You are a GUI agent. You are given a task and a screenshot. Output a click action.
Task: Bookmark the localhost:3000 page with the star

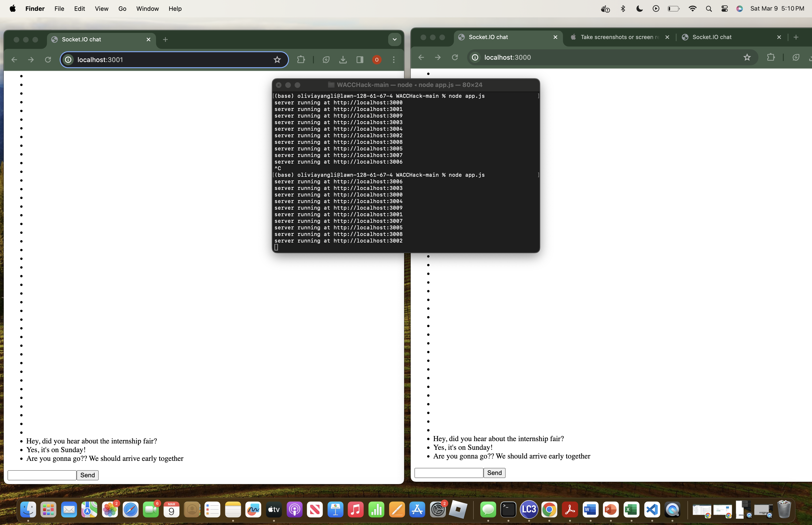point(747,57)
